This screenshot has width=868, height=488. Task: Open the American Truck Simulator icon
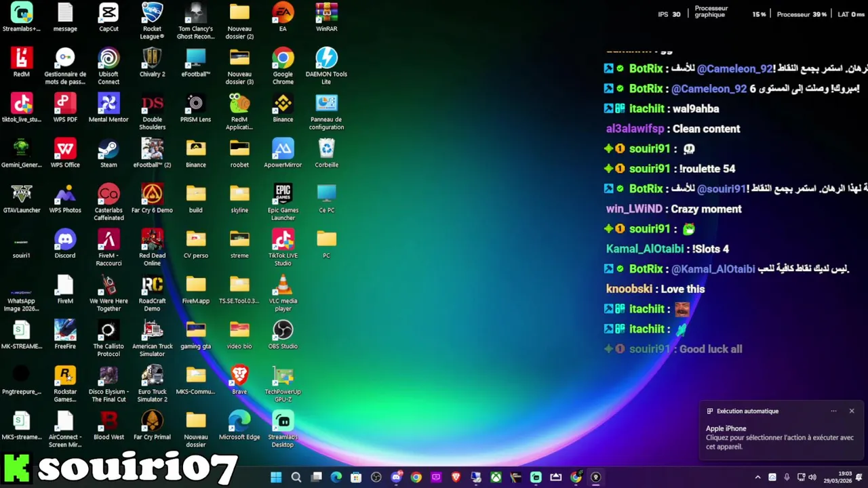point(152,338)
